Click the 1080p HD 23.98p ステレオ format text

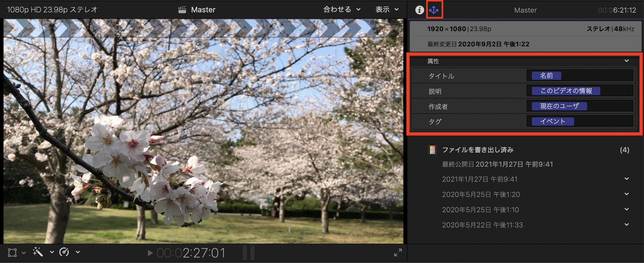tap(52, 10)
